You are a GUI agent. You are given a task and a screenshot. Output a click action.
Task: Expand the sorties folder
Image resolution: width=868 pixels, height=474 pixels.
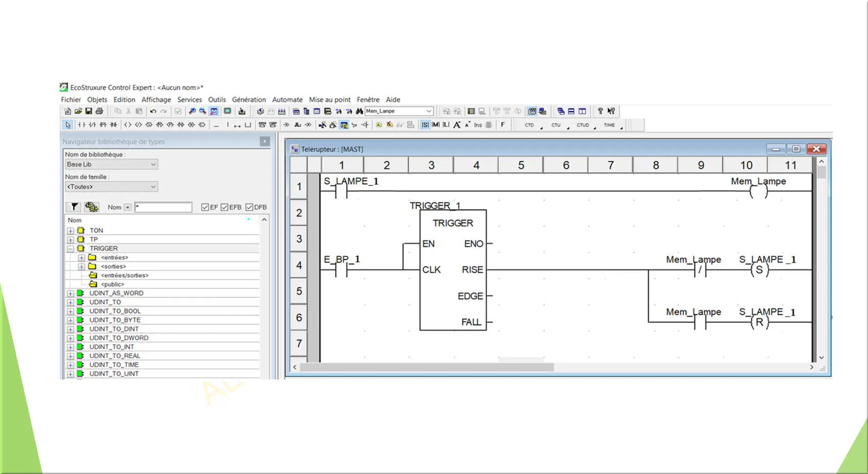[82, 267]
